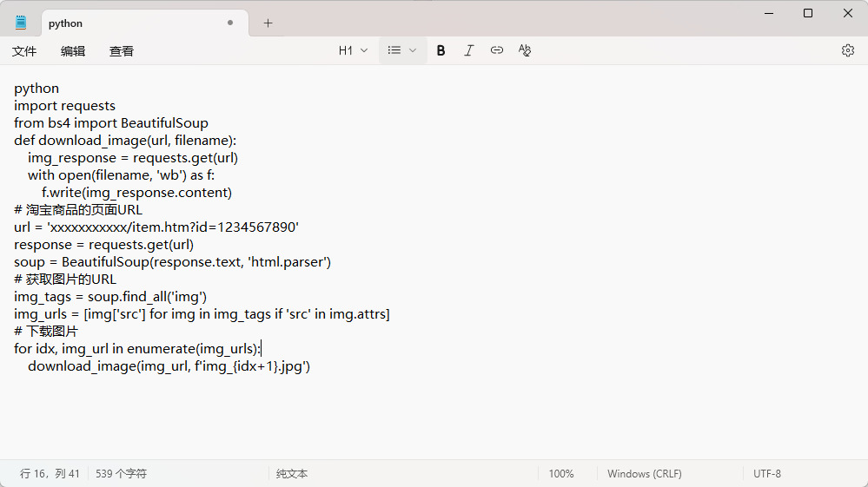The width and height of the screenshot is (868, 487).
Task: Click the comment '# 下载图片'
Action: (x=46, y=331)
